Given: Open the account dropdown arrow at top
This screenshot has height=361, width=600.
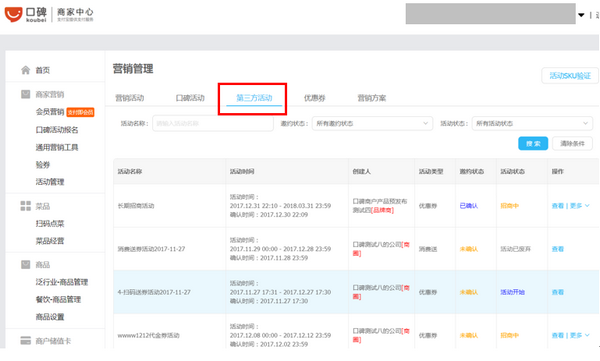Looking at the screenshot, I should (581, 15).
